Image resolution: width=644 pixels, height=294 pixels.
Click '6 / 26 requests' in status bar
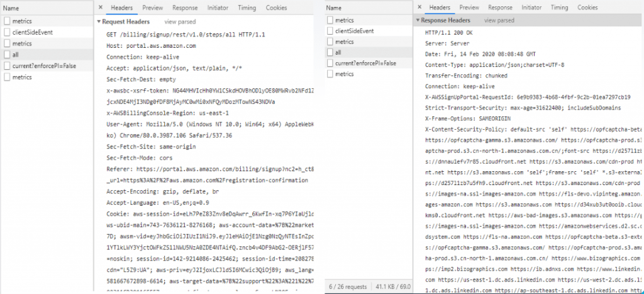[x=348, y=286]
